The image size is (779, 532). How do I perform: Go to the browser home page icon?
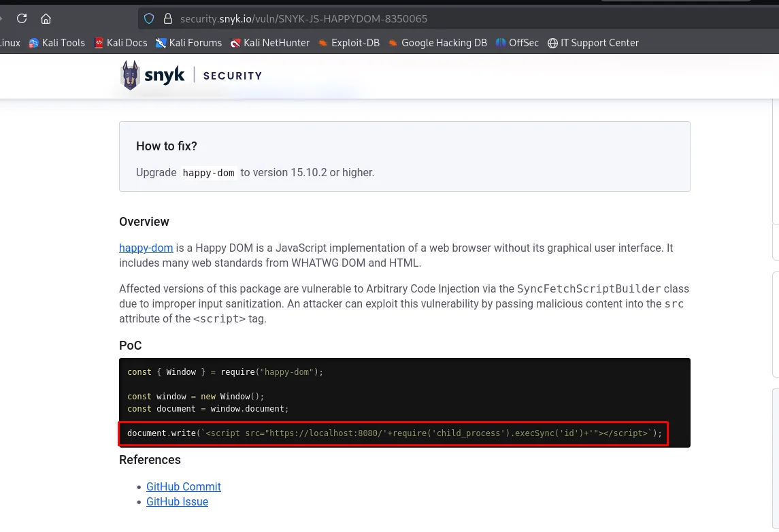coord(46,19)
